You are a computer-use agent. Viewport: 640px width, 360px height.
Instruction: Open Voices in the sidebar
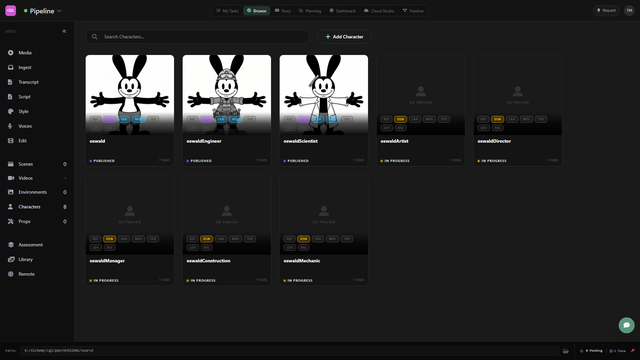tap(37, 126)
